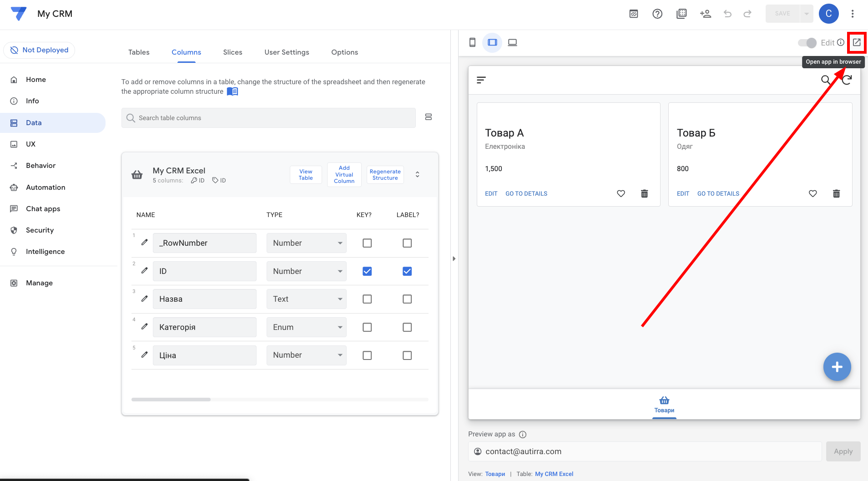
Task: Click the View Table button
Action: (306, 175)
